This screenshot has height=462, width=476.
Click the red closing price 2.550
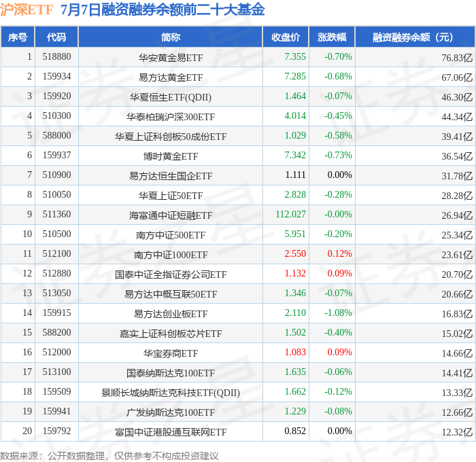(295, 254)
